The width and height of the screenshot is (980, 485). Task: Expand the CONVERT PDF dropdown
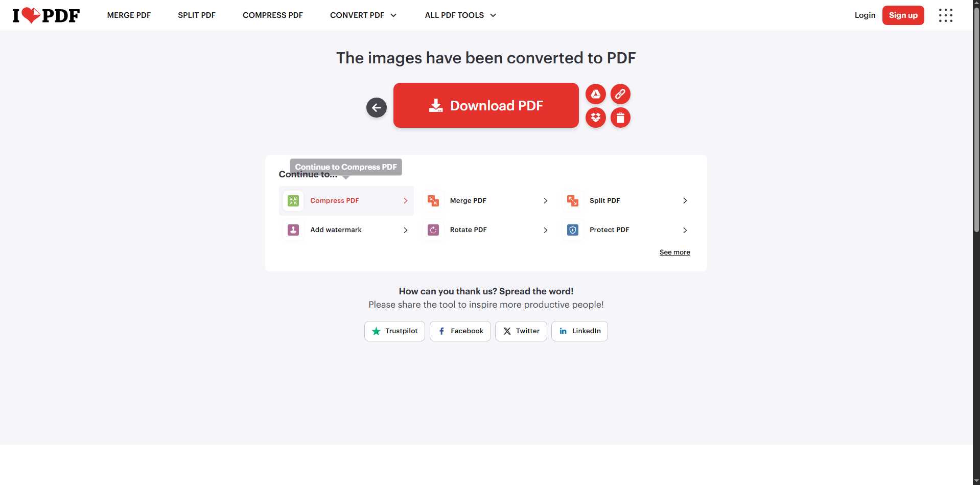(x=363, y=15)
